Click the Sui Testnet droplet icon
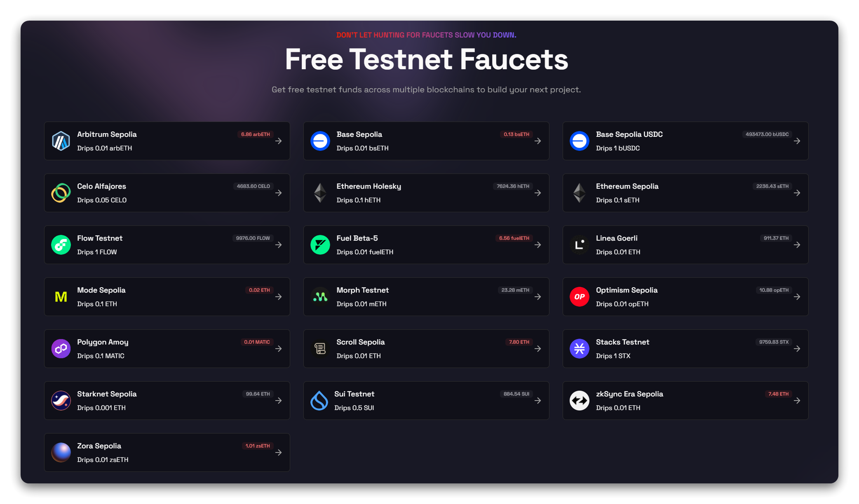The height and width of the screenshot is (504, 859). (319, 401)
